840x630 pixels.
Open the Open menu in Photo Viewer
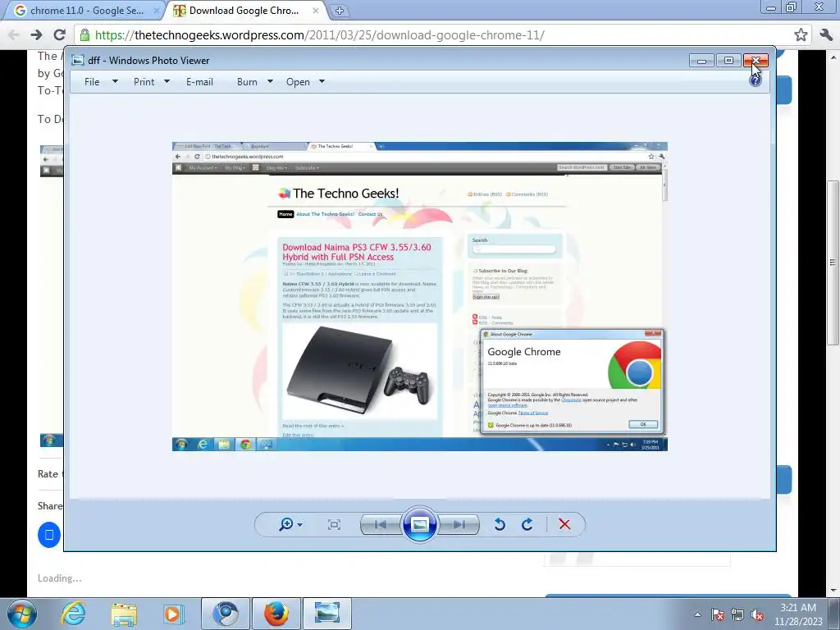[298, 82]
